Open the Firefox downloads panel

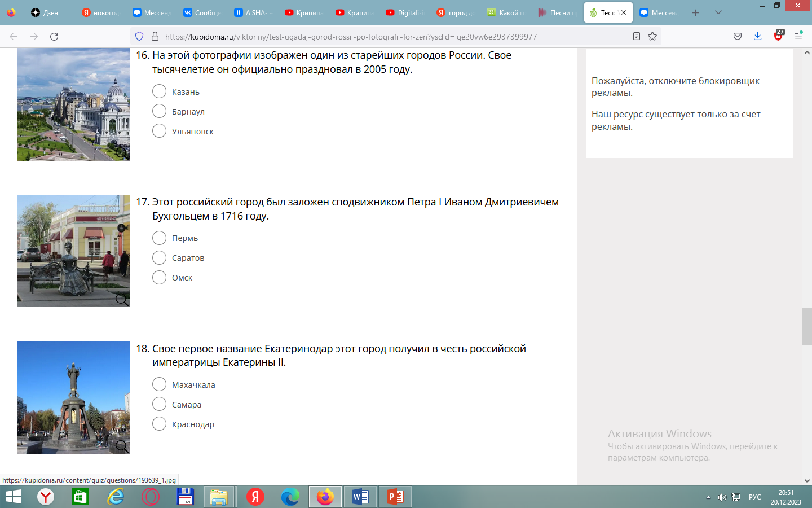click(757, 37)
